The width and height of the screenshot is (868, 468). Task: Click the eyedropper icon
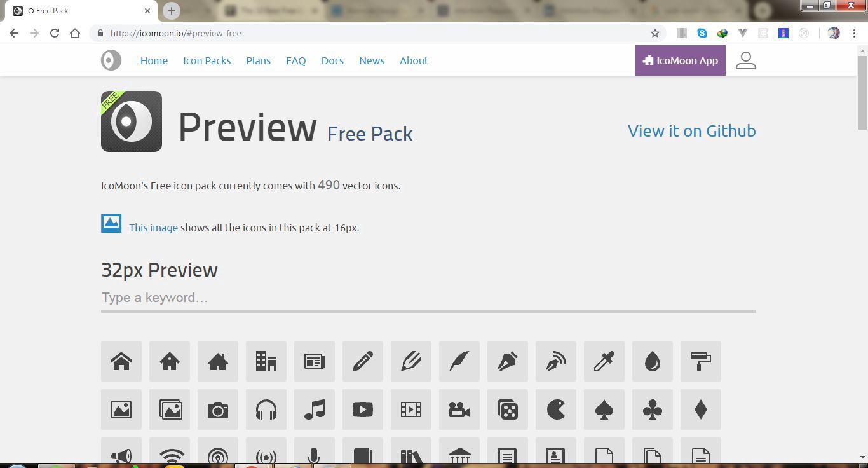pos(604,361)
